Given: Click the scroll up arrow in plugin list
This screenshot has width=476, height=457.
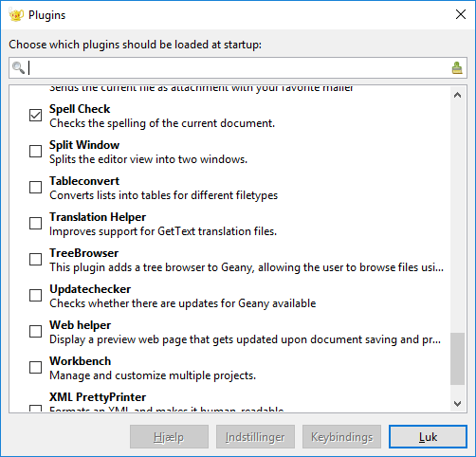Looking at the screenshot, I should (457, 95).
